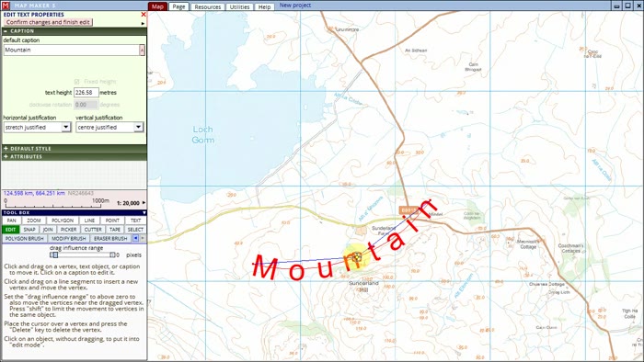This screenshot has height=362, width=644.
Task: Collapse the CAPTION section
Action: [74, 31]
